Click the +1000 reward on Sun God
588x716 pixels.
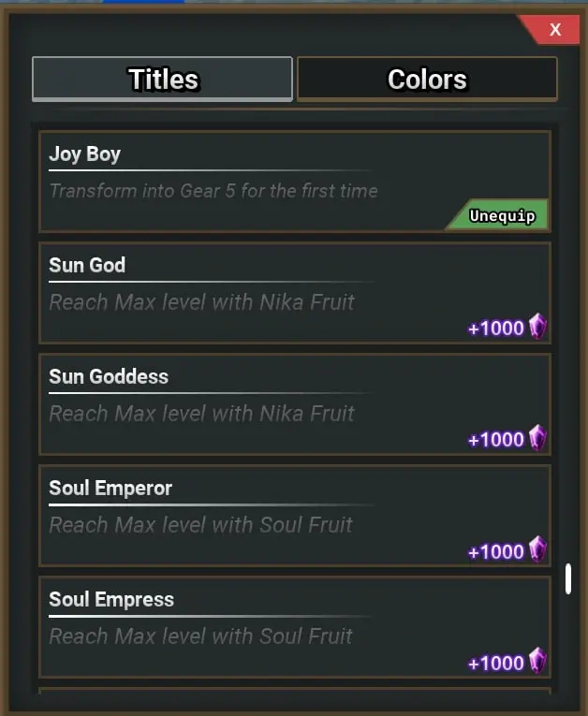click(495, 329)
